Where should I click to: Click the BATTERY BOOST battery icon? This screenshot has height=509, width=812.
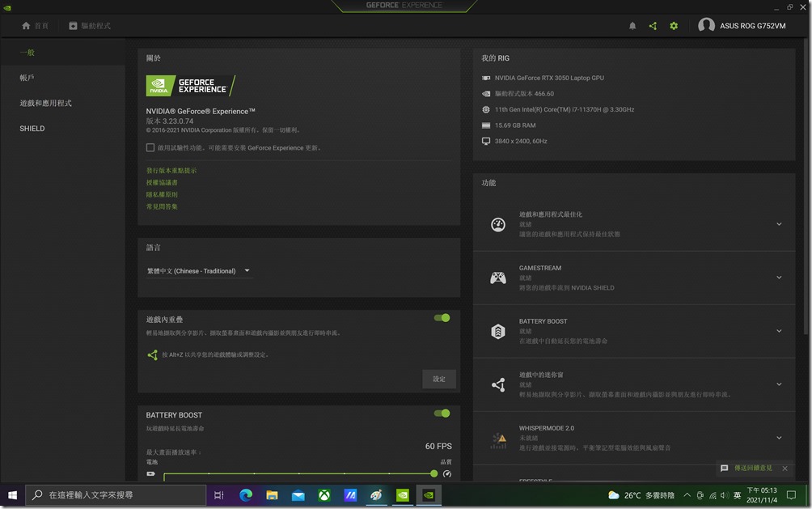[497, 330]
